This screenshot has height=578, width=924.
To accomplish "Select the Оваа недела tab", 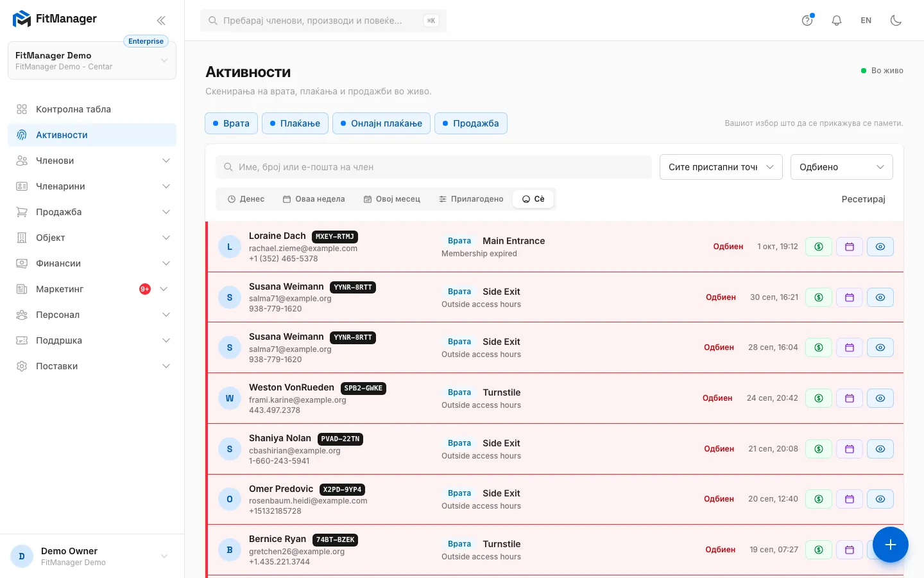I will point(314,199).
